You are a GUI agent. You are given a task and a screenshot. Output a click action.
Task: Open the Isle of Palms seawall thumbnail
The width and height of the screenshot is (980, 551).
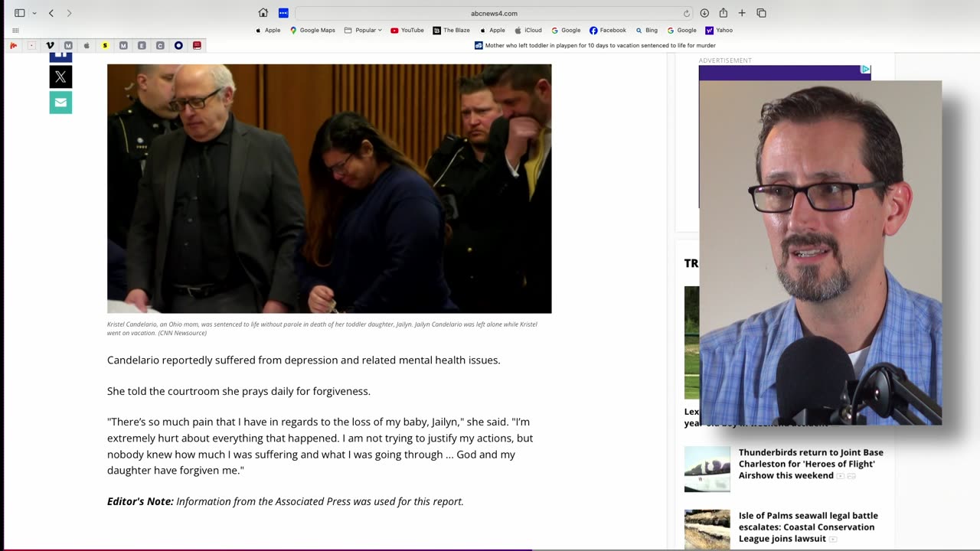707,530
